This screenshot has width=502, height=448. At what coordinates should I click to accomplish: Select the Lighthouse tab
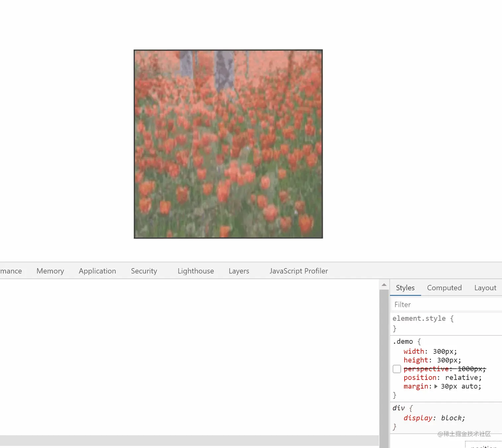196,271
